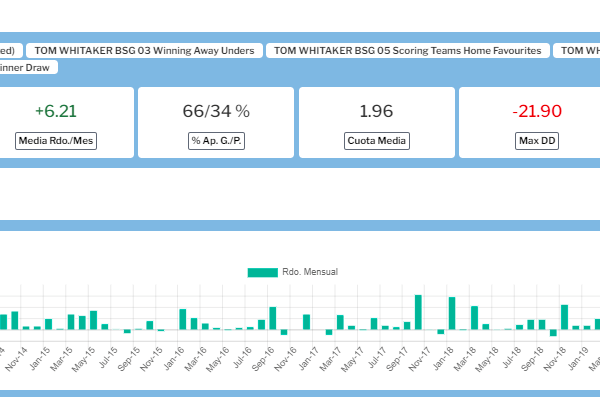This screenshot has height=408, width=600.
Task: Click the Jan-16 bar in chart
Action: pos(183,319)
